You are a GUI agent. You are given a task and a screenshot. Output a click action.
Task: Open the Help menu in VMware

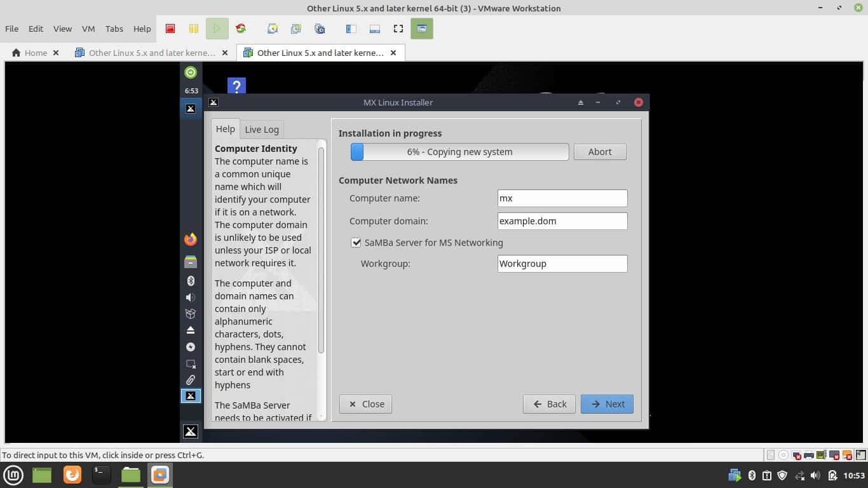[x=142, y=29]
